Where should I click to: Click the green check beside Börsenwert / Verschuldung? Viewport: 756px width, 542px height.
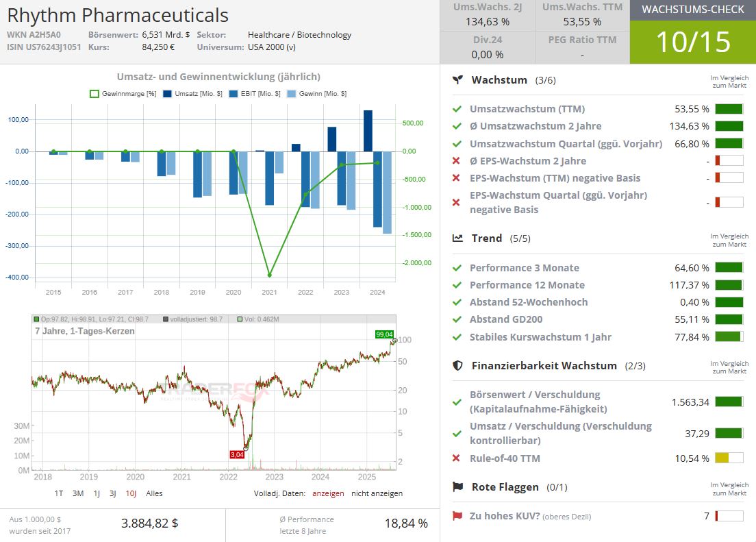pos(457,402)
